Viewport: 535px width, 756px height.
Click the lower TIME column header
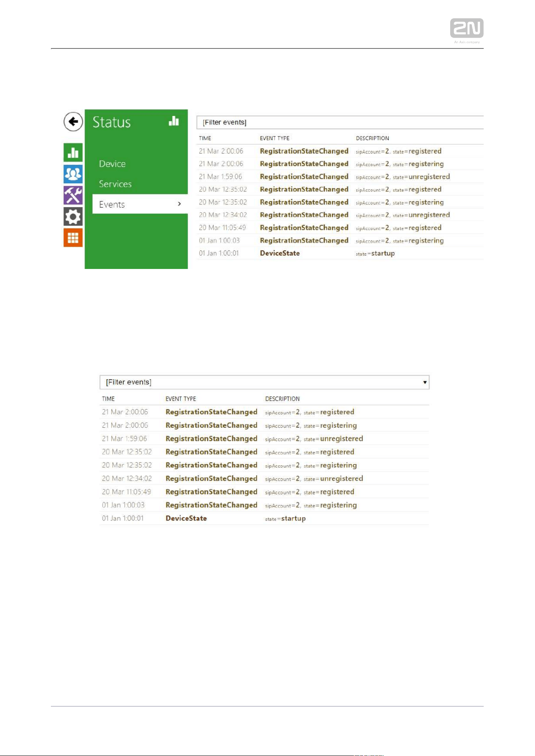[x=108, y=399]
